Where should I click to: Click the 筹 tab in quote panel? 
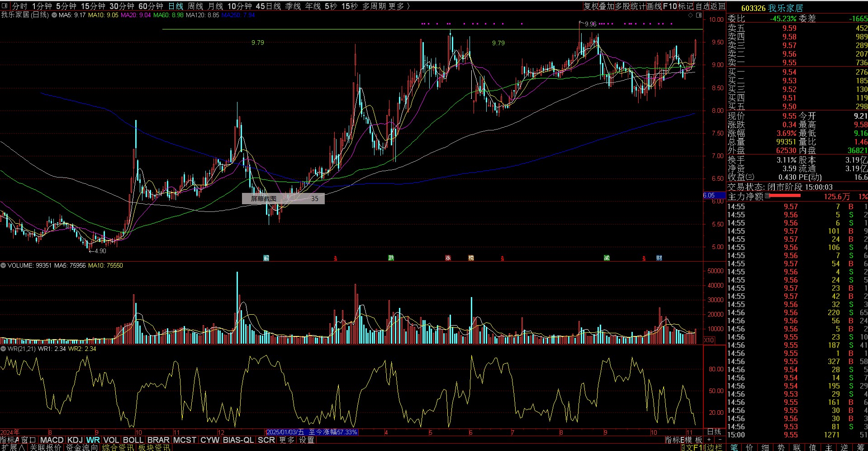[861, 447]
